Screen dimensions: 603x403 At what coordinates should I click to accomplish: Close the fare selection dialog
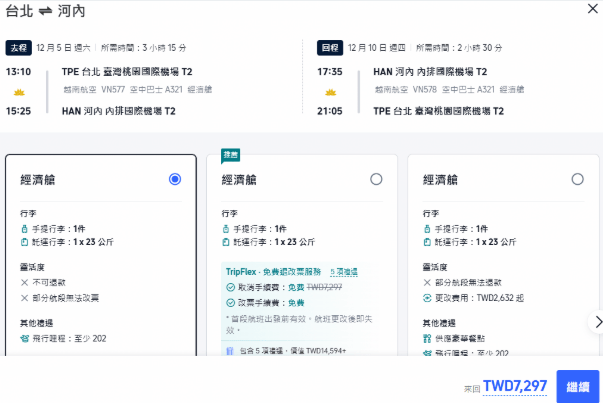point(593,9)
